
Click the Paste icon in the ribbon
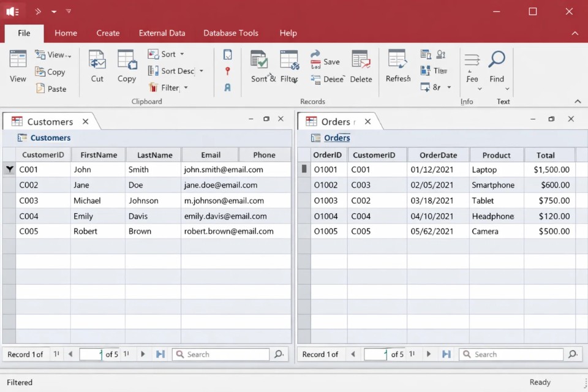(40, 89)
